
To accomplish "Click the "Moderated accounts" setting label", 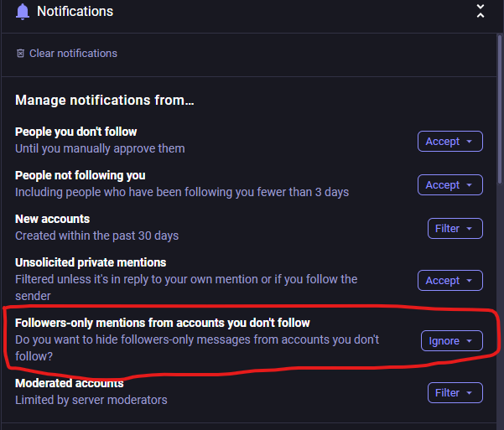I will (x=70, y=384).
